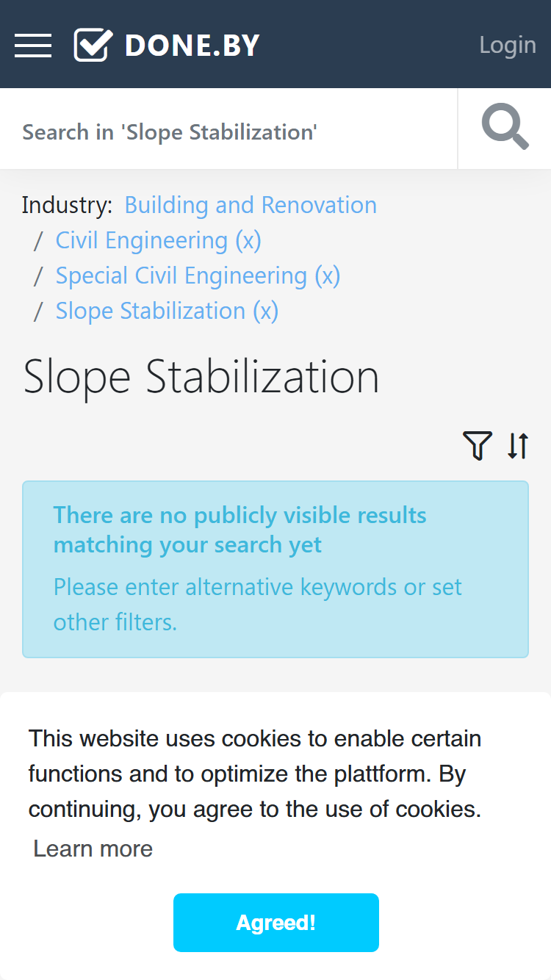Click the Slope Stabilization page heading

[201, 377]
